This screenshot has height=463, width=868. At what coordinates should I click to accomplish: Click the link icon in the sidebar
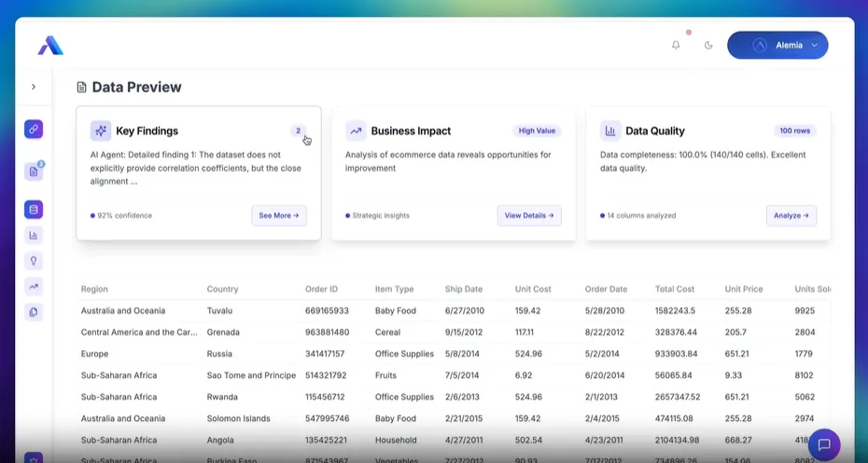click(x=34, y=130)
